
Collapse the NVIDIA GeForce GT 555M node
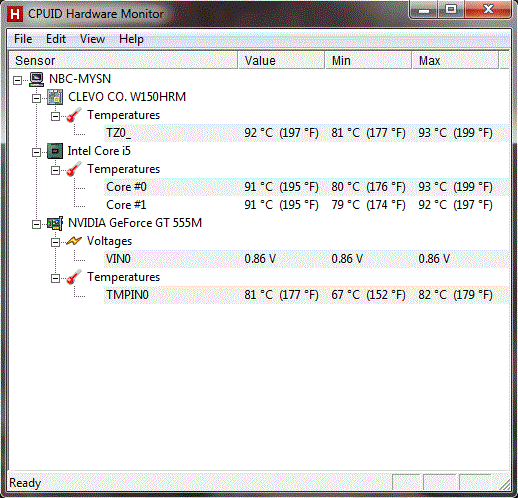[36, 224]
